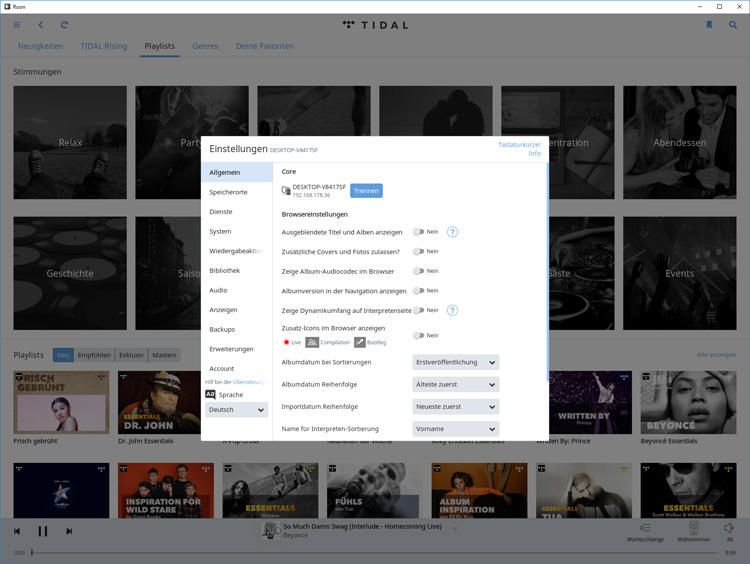
Task: Toggle Ausgeblendete Titel und Alben anzeigen
Action: pos(419,232)
